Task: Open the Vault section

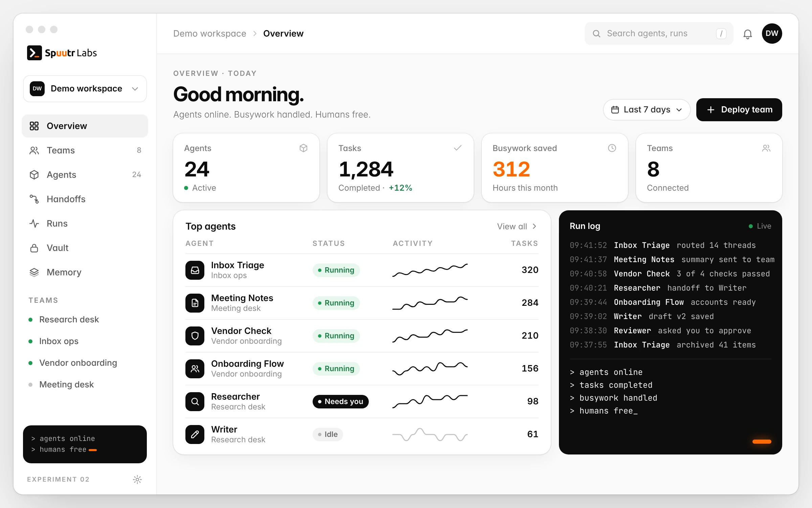Action: pos(85,248)
